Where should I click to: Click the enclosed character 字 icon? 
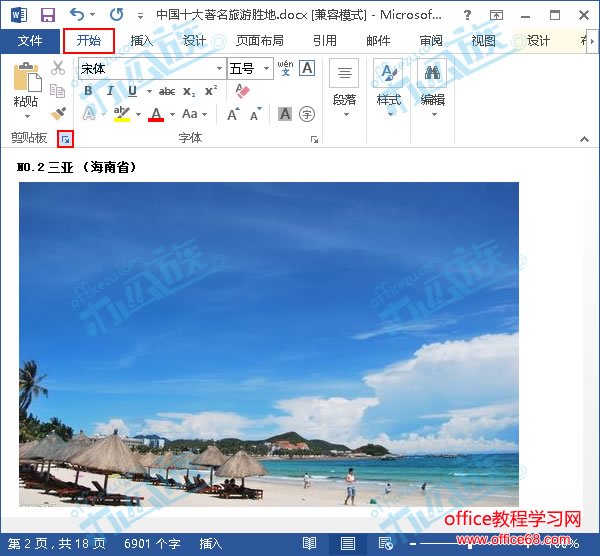click(307, 114)
